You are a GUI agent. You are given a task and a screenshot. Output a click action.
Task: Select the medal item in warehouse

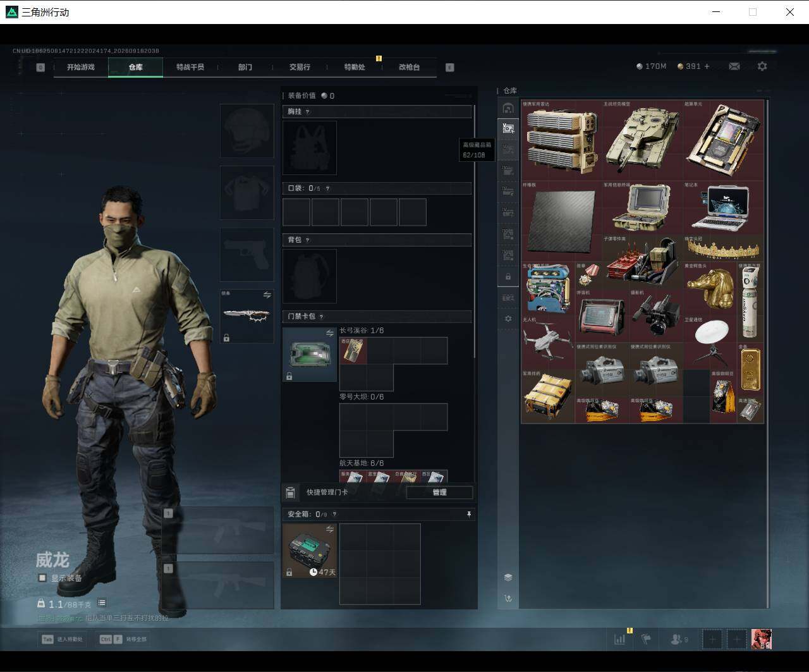(588, 276)
